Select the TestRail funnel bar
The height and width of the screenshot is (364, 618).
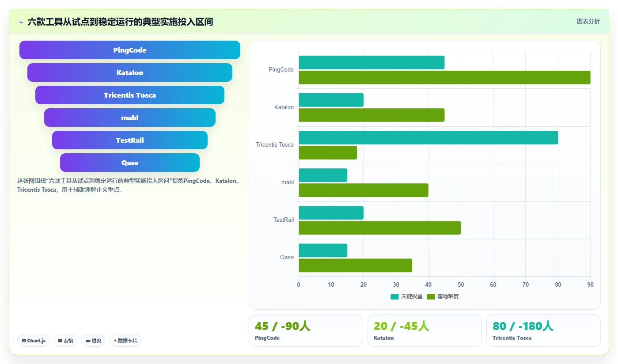click(130, 140)
